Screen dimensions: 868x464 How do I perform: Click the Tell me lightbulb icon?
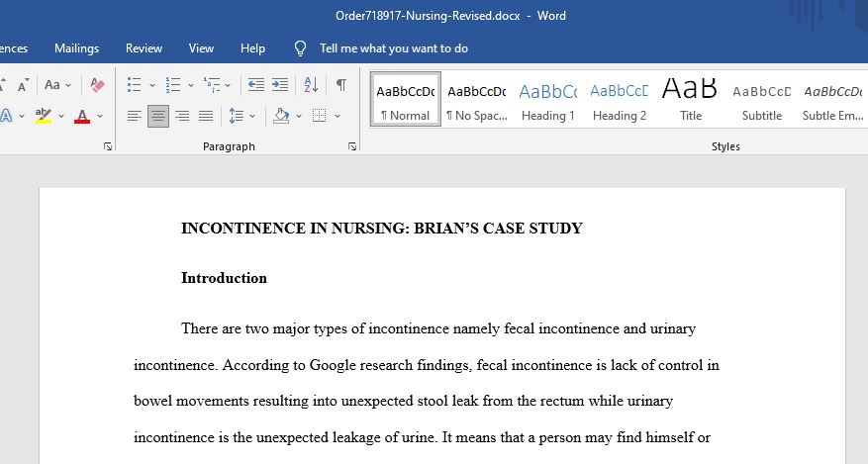tap(300, 48)
